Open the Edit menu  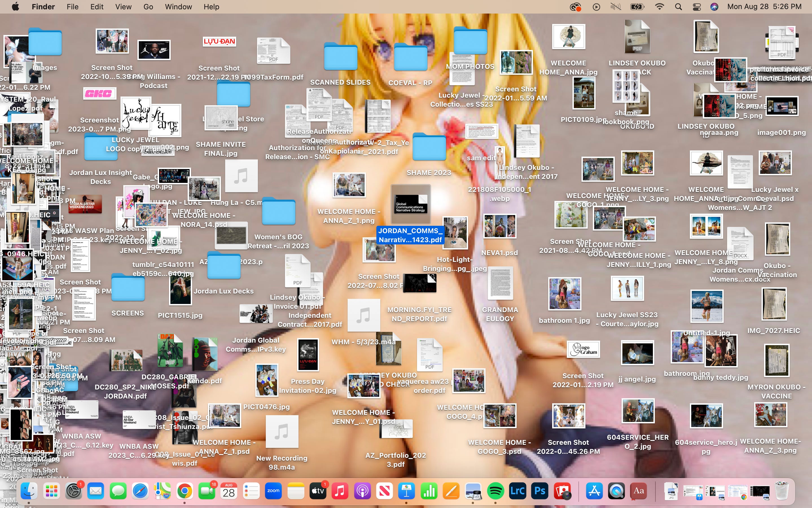point(97,7)
